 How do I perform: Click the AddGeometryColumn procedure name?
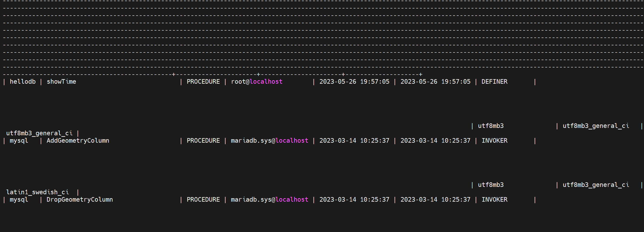click(x=78, y=141)
